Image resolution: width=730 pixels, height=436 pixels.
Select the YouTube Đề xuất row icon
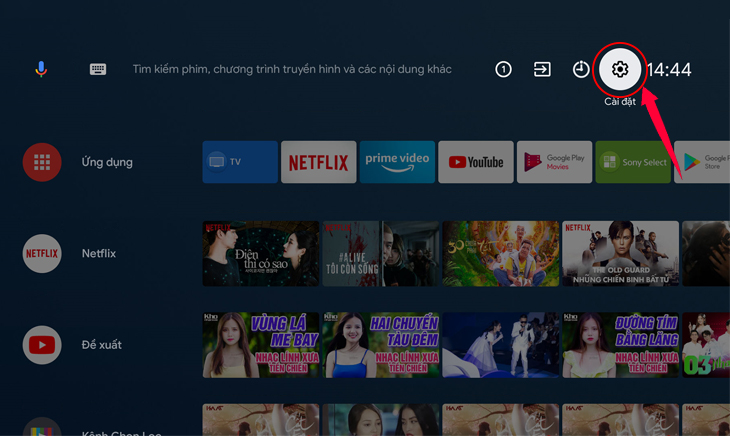pos(42,345)
